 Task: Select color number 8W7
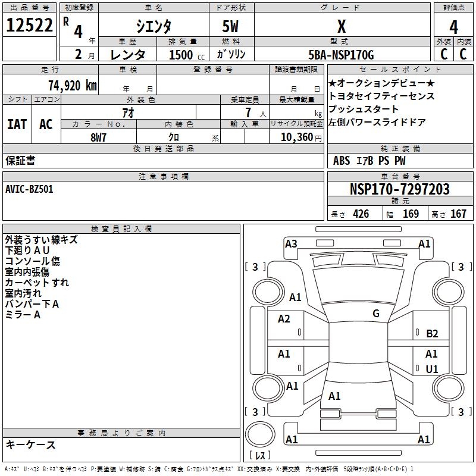tap(98, 137)
